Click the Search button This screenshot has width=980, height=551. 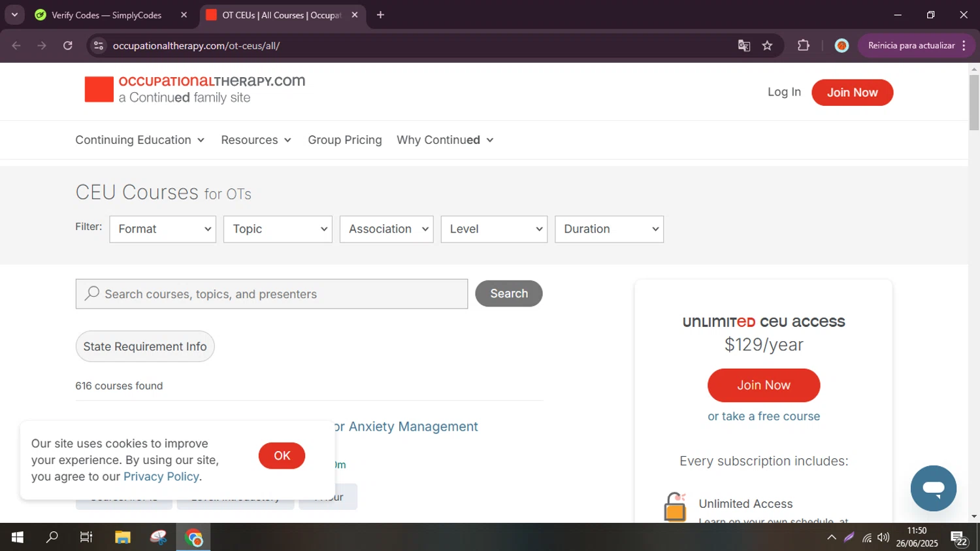click(x=509, y=293)
